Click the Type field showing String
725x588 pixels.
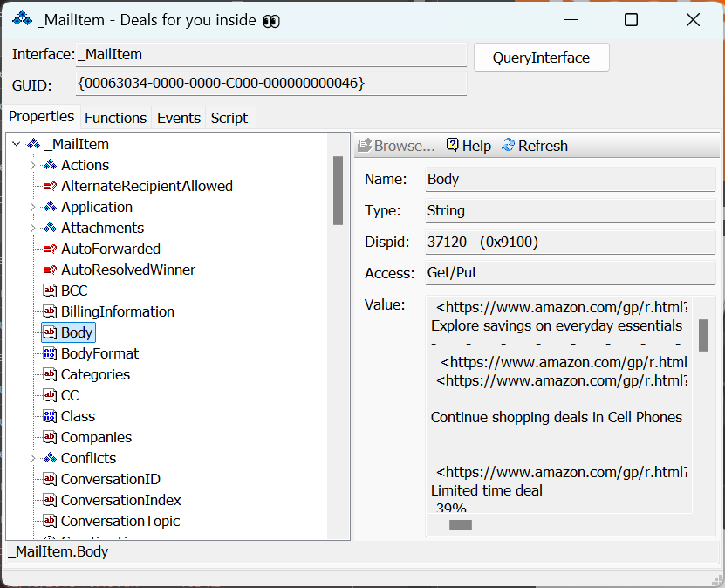pyautogui.click(x=570, y=210)
